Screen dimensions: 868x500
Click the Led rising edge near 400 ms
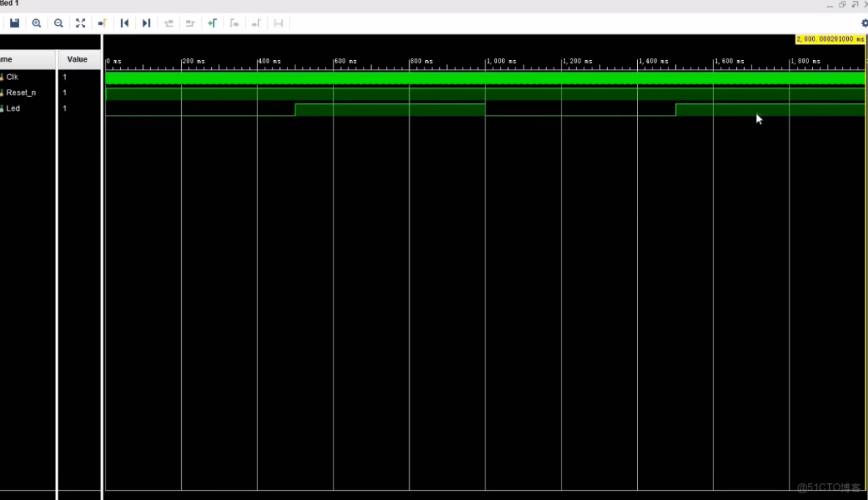(x=295, y=108)
